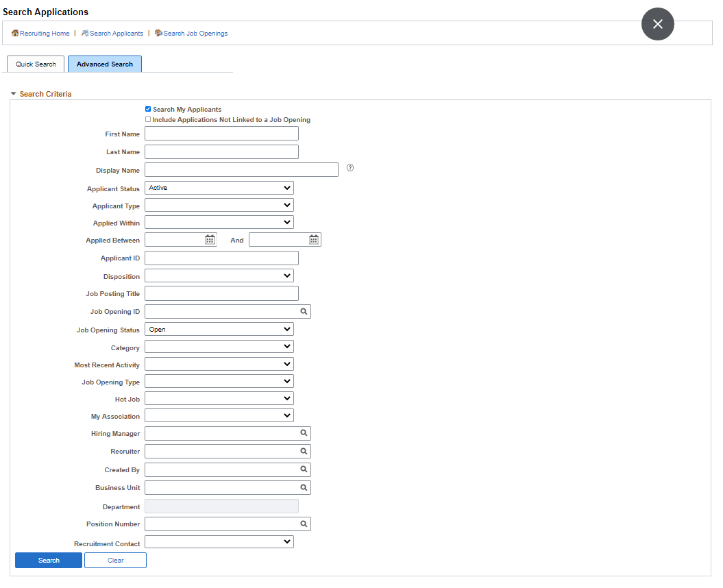Open the Created By lookup

click(304, 469)
